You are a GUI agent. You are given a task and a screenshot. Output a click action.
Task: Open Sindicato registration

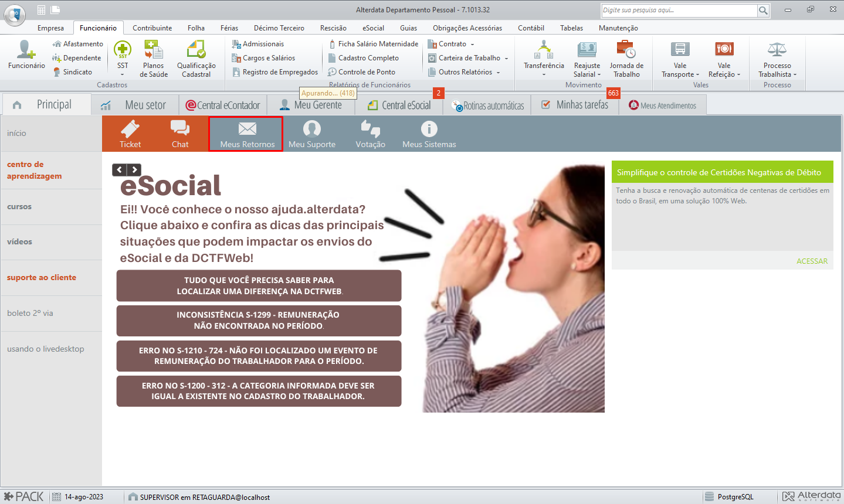[72, 72]
